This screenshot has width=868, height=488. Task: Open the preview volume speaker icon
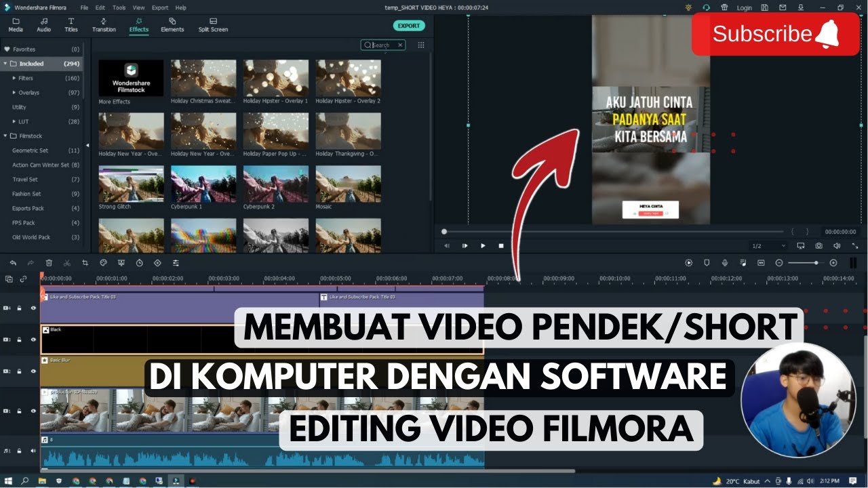837,245
